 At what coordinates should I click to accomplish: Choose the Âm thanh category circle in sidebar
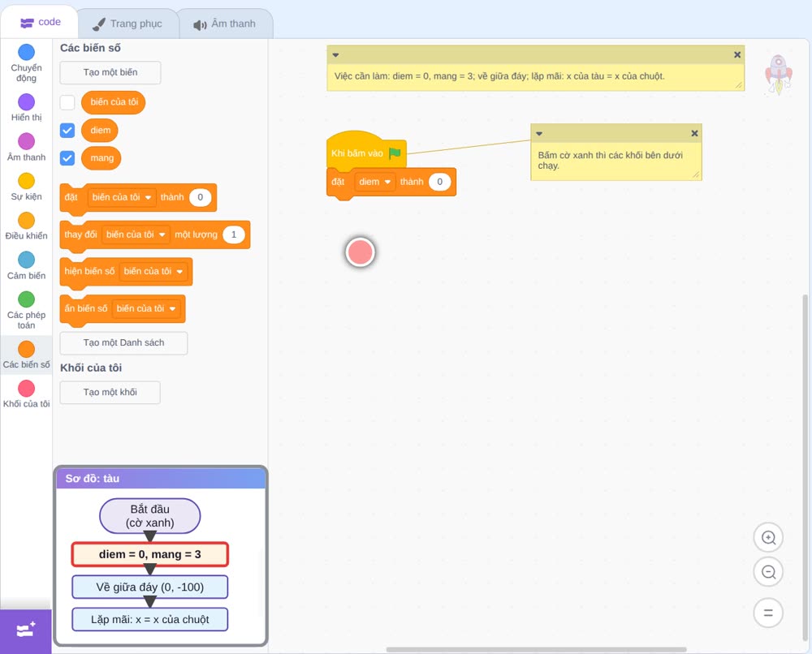(27, 141)
